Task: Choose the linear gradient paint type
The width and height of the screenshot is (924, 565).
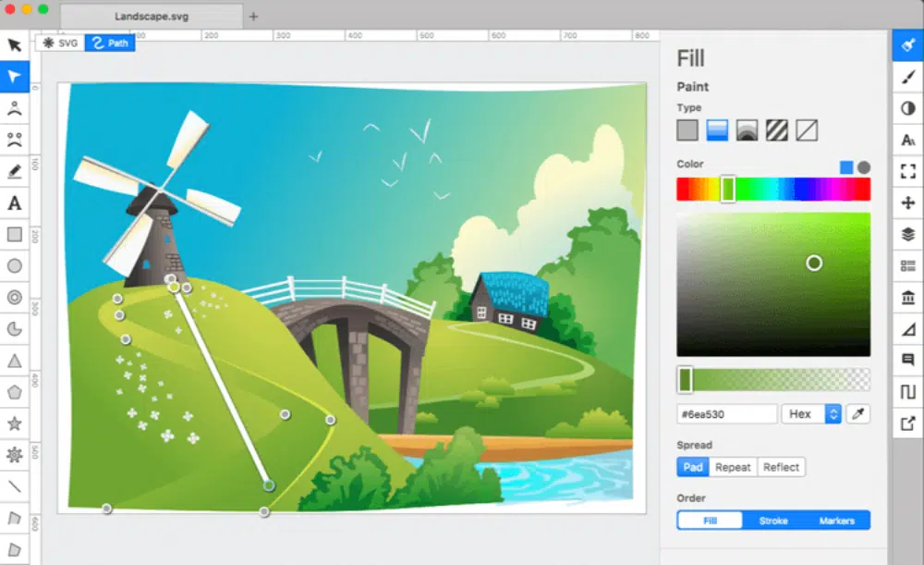Action: tap(717, 130)
